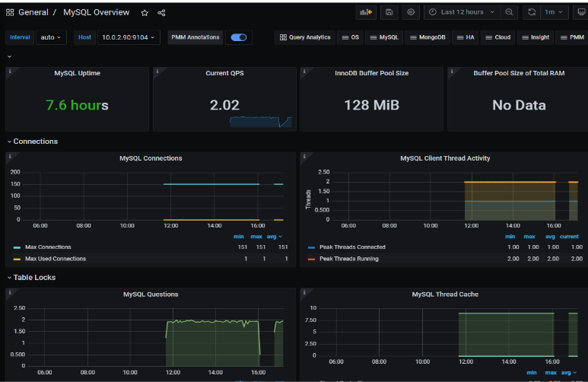Open the PMM dashboards menu
Viewport: 588px width, 382px height.
tap(572, 37)
